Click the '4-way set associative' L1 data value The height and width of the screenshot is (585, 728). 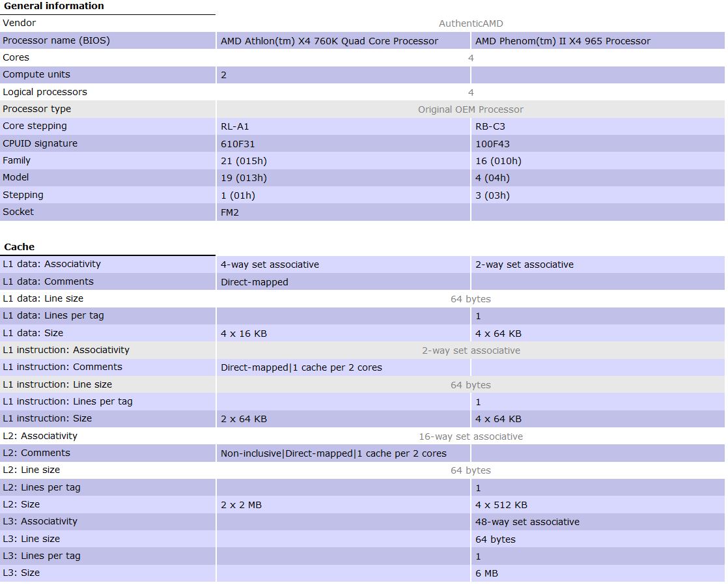(270, 264)
